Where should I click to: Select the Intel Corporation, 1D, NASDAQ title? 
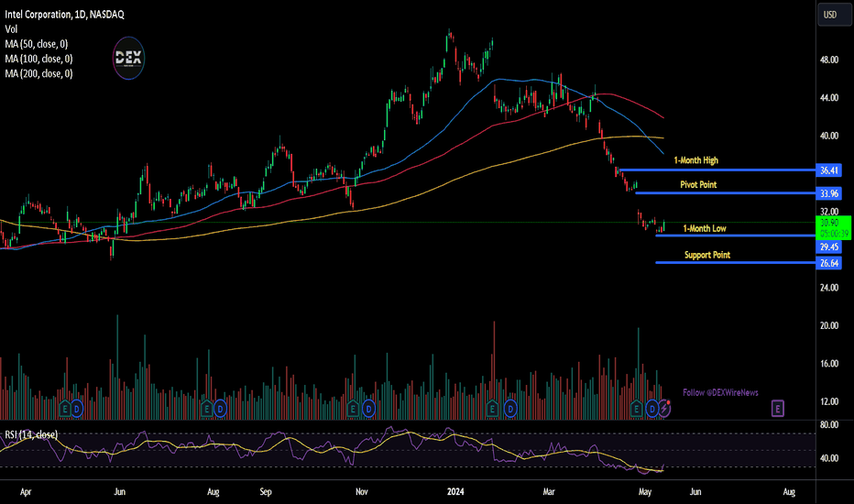64,15
